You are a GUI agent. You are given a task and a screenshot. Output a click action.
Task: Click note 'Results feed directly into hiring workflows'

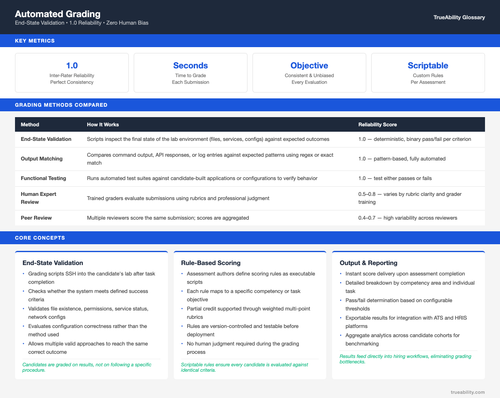pyautogui.click(x=405, y=359)
